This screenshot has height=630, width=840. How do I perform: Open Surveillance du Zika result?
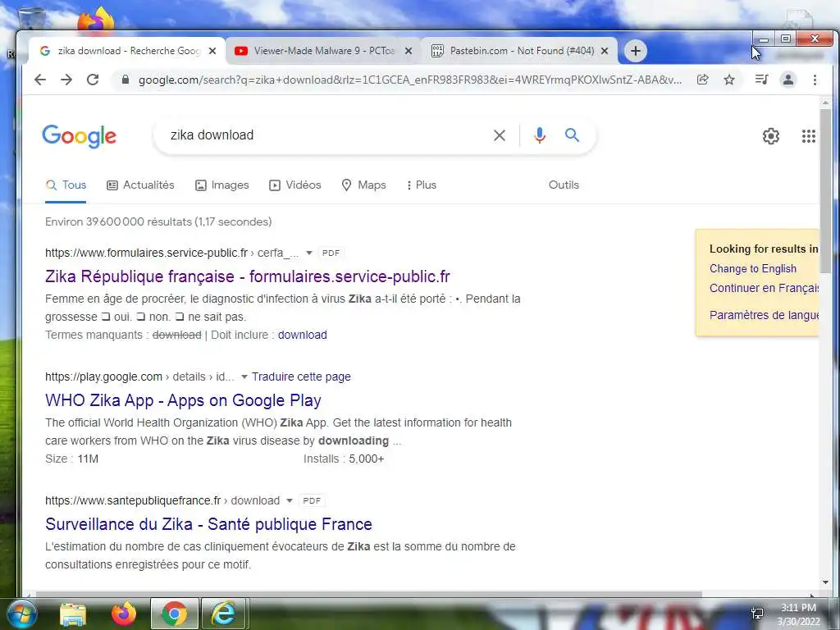click(208, 524)
